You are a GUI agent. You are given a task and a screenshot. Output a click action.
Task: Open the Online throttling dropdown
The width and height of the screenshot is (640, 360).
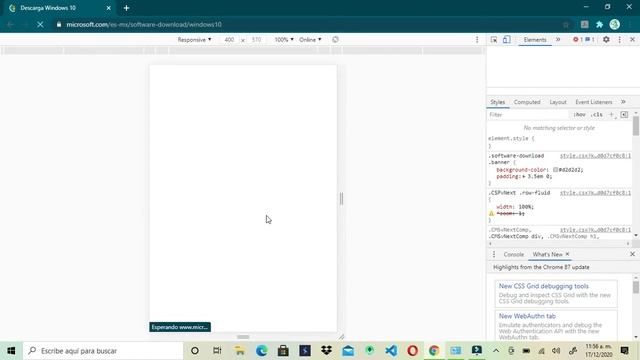[x=310, y=40]
